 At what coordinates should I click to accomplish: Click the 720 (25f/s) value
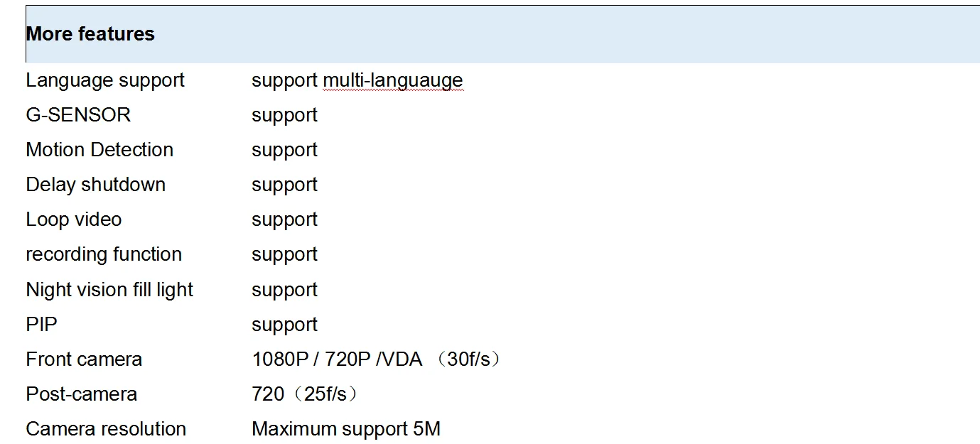306,394
